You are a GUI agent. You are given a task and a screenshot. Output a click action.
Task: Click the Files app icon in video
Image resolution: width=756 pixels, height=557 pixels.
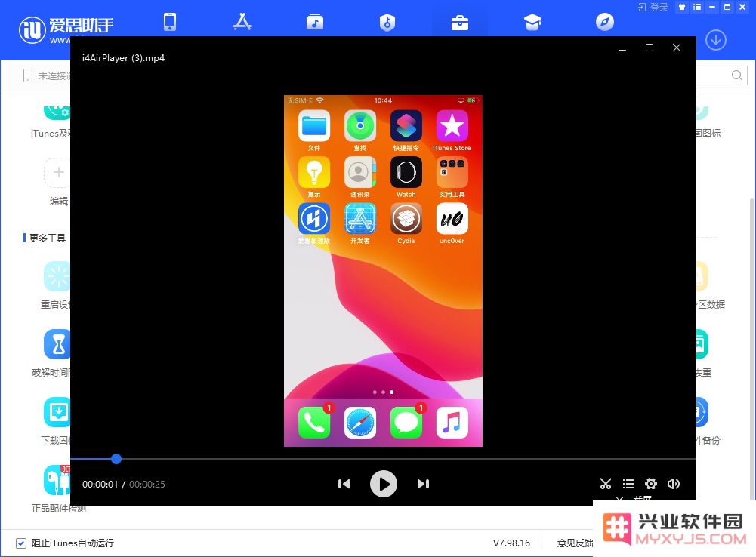314,125
